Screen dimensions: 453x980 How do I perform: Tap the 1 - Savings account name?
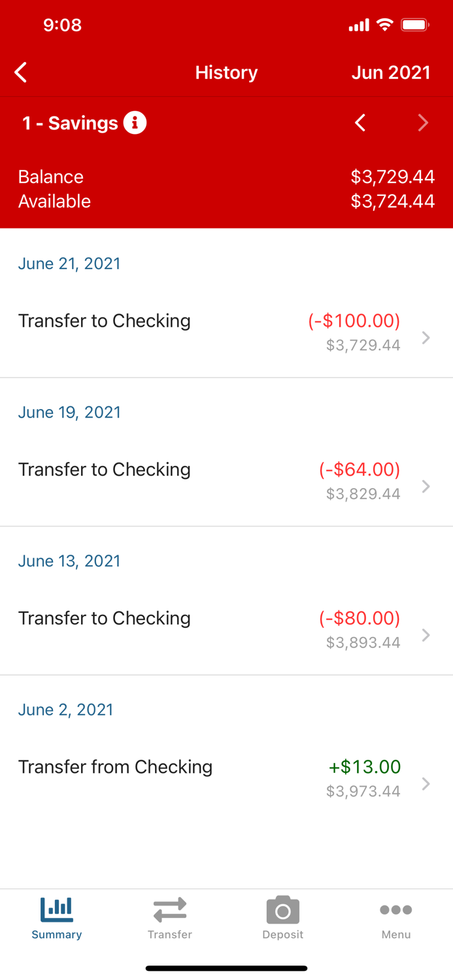point(70,123)
